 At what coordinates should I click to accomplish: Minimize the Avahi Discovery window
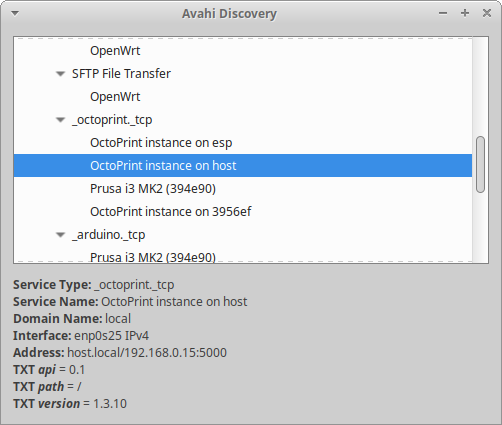point(443,13)
